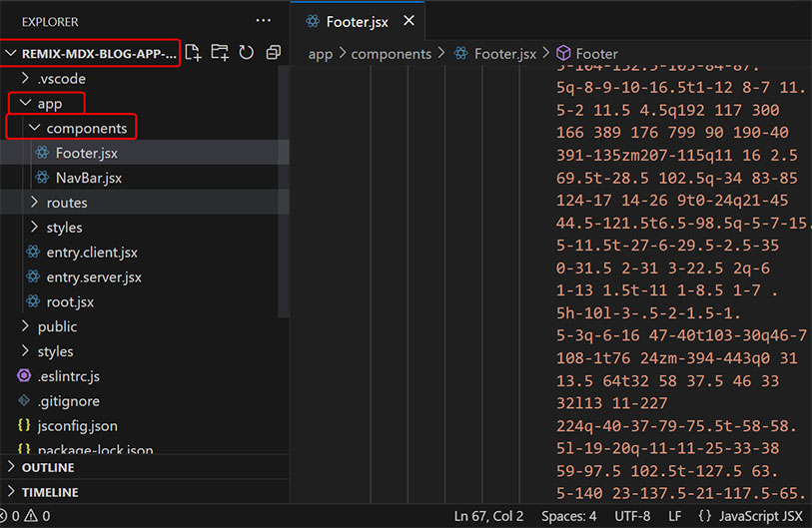Image resolution: width=812 pixels, height=528 pixels.
Task: Open NavBar.jsx from the file tree
Action: point(88,178)
